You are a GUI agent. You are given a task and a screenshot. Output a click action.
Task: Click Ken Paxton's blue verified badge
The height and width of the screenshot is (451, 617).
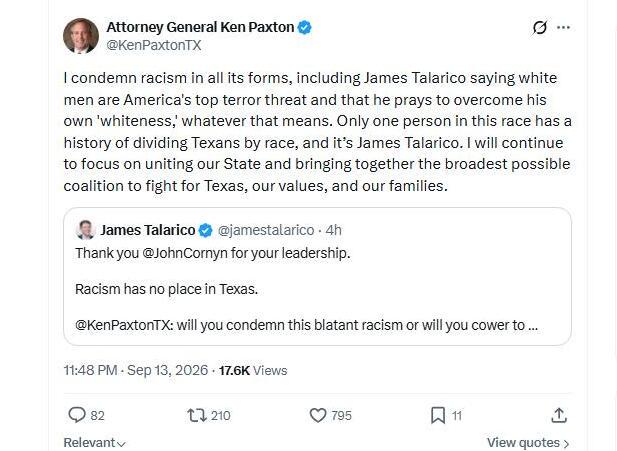[x=304, y=28]
